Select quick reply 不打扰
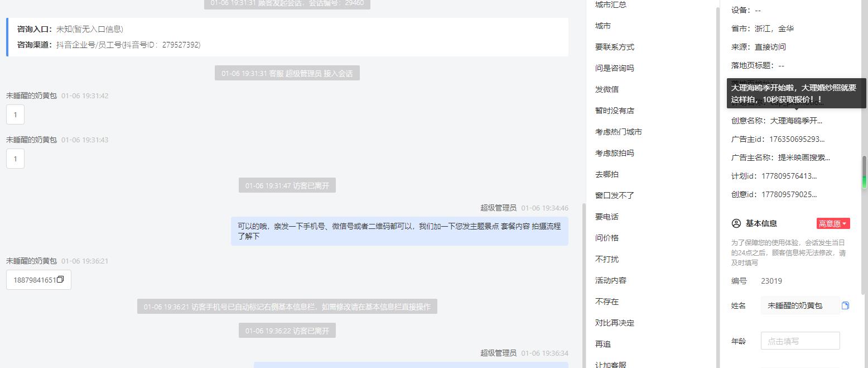Image resolution: width=868 pixels, height=368 pixels. (606, 259)
